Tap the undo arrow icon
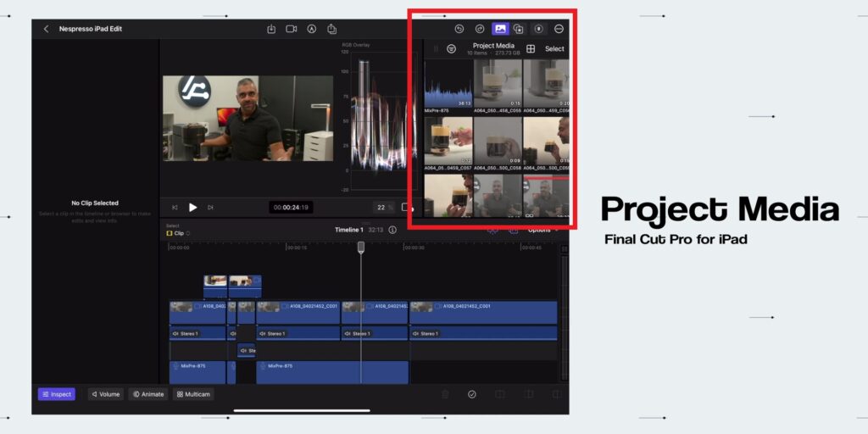This screenshot has width=868, height=434. 459,29
